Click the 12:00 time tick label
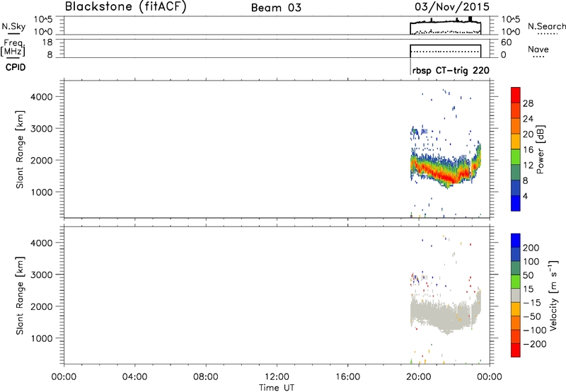Screen dimensions: 566x392 pyautogui.click(x=277, y=377)
